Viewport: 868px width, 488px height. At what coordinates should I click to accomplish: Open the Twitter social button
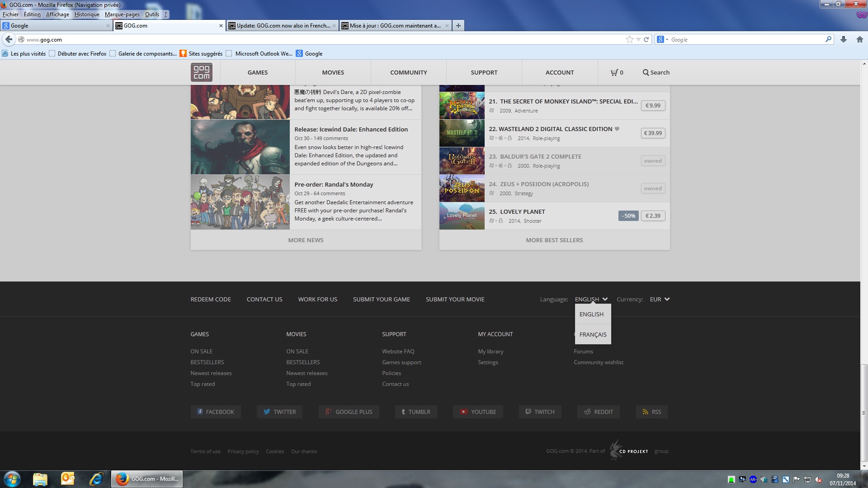(279, 412)
